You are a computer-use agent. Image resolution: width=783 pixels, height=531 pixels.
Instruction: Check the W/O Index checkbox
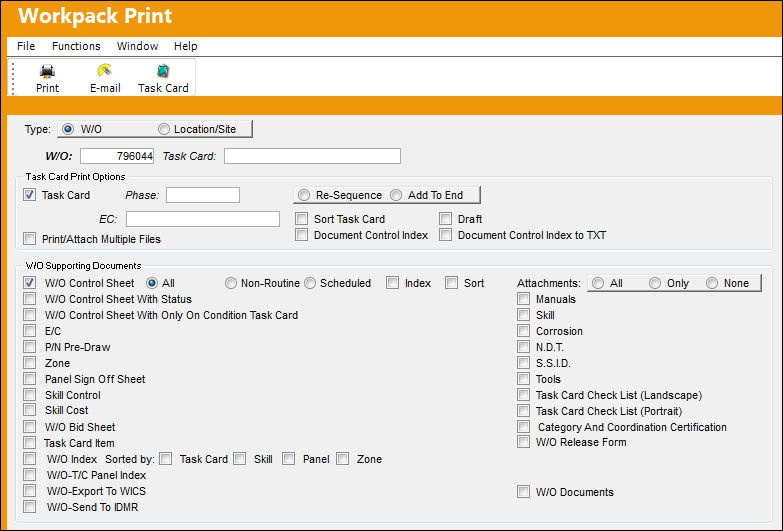tap(29, 459)
